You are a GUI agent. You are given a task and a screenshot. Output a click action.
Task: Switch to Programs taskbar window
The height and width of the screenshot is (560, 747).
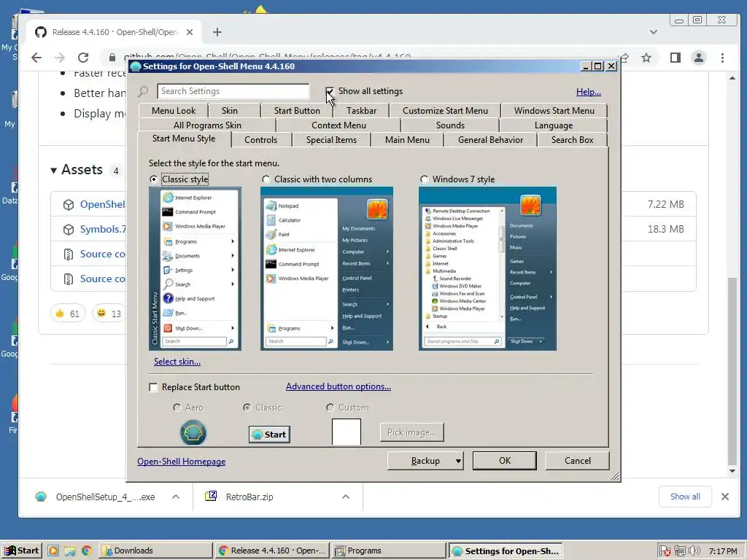(389, 551)
